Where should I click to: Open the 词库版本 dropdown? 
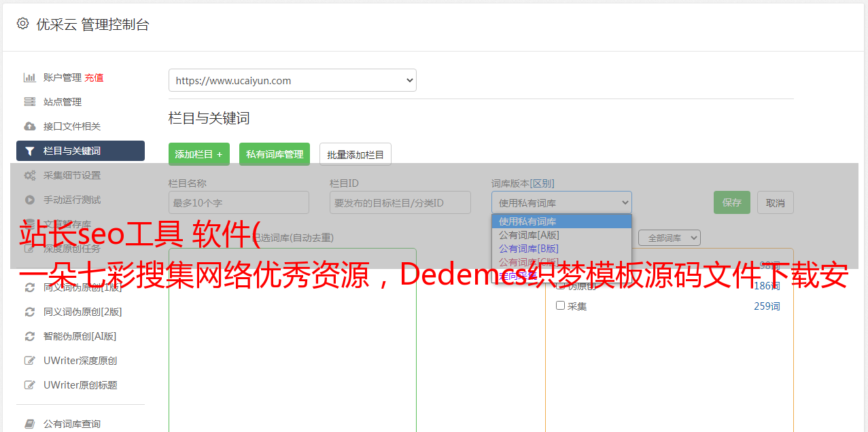click(561, 202)
